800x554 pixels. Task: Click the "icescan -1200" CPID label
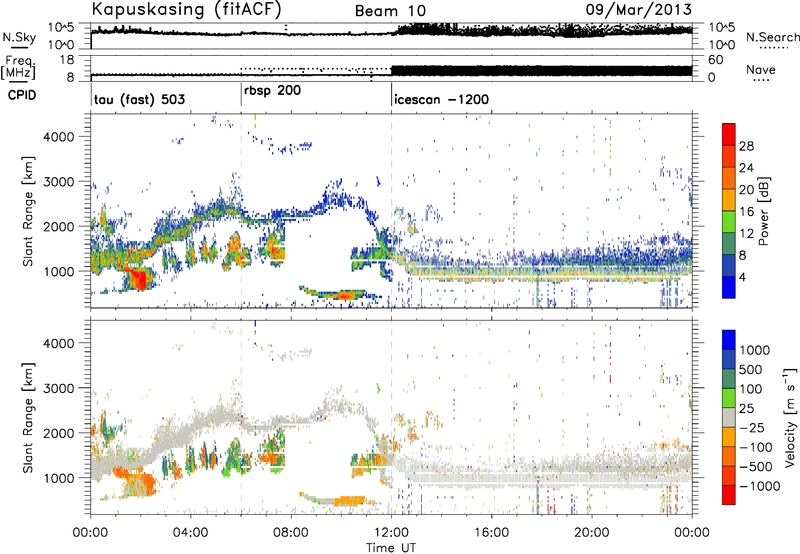[441, 99]
